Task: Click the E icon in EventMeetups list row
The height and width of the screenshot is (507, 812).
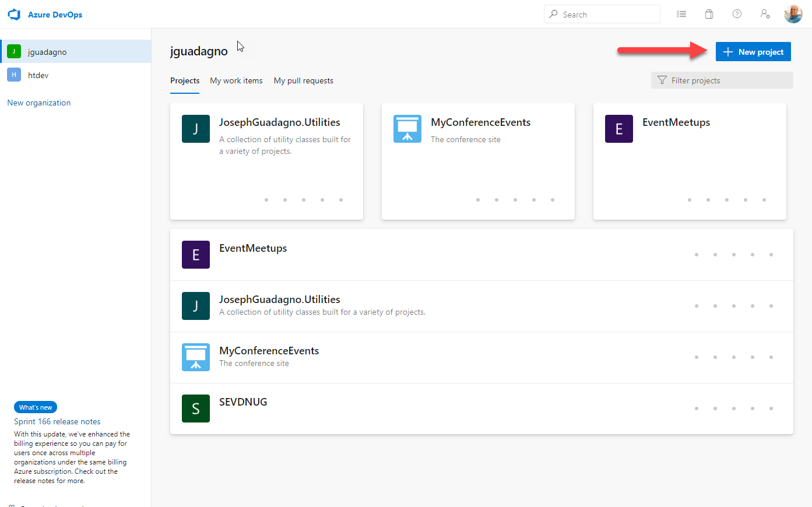Action: [x=196, y=255]
